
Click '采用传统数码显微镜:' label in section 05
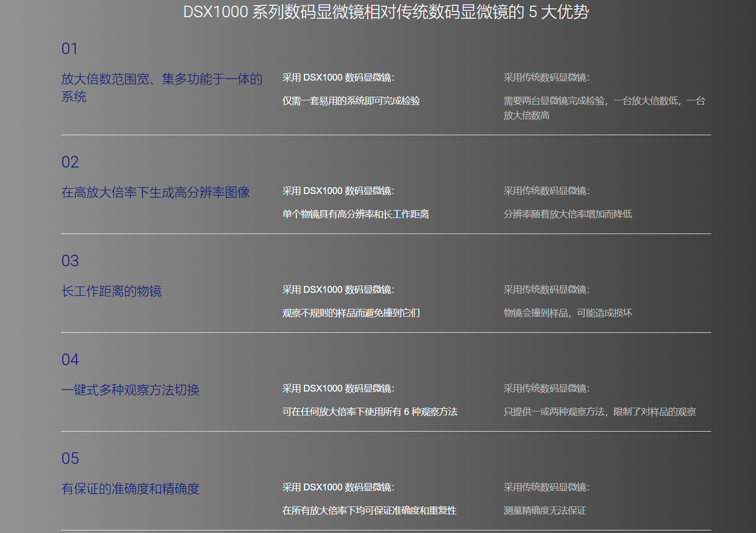coord(546,487)
